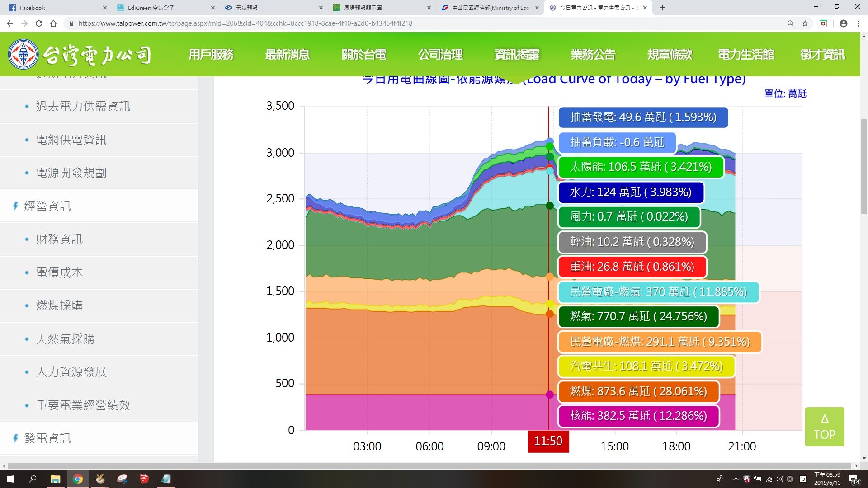View site security lock info
This screenshot has width=868, height=488.
(x=71, y=23)
